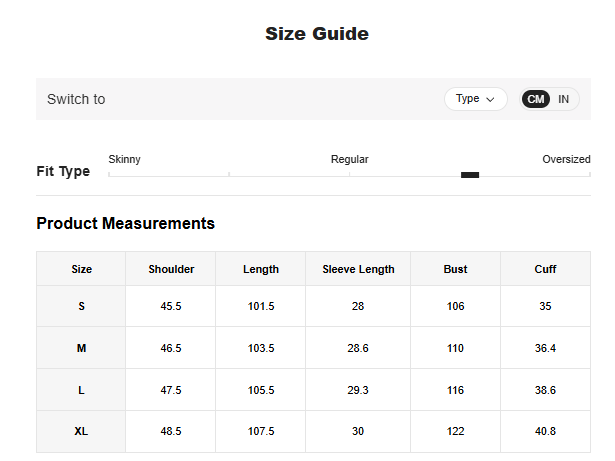Select the size M row label
The image size is (615, 461).
tap(81, 348)
